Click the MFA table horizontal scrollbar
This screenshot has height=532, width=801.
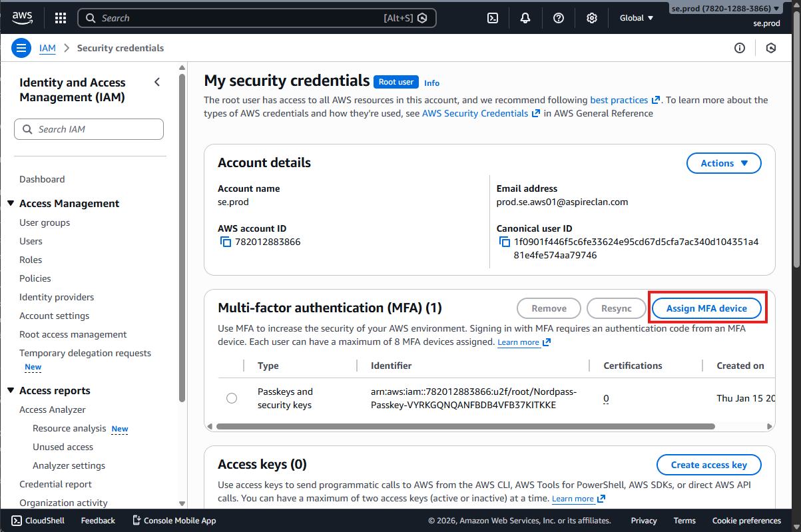click(x=465, y=426)
